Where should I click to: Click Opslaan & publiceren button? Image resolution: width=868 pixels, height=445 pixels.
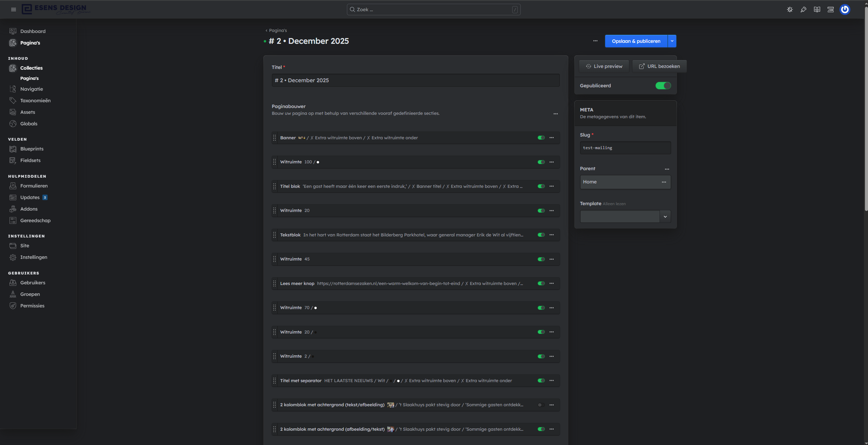(x=636, y=41)
